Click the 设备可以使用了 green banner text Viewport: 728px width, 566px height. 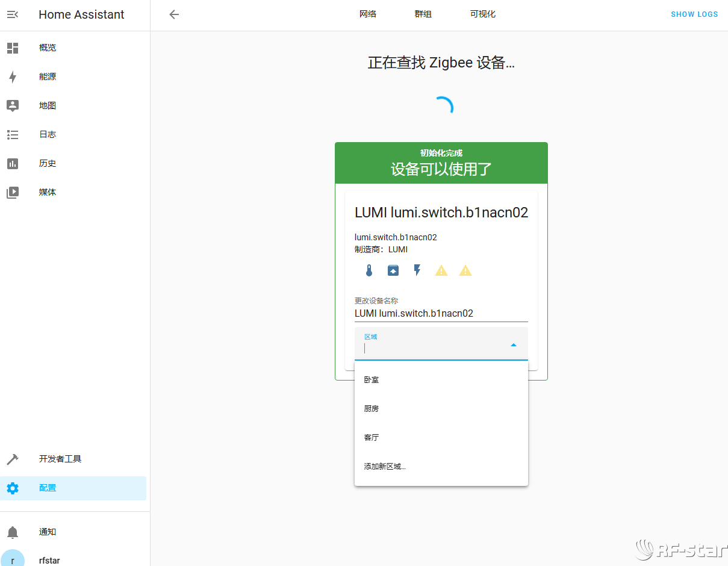[x=441, y=169]
